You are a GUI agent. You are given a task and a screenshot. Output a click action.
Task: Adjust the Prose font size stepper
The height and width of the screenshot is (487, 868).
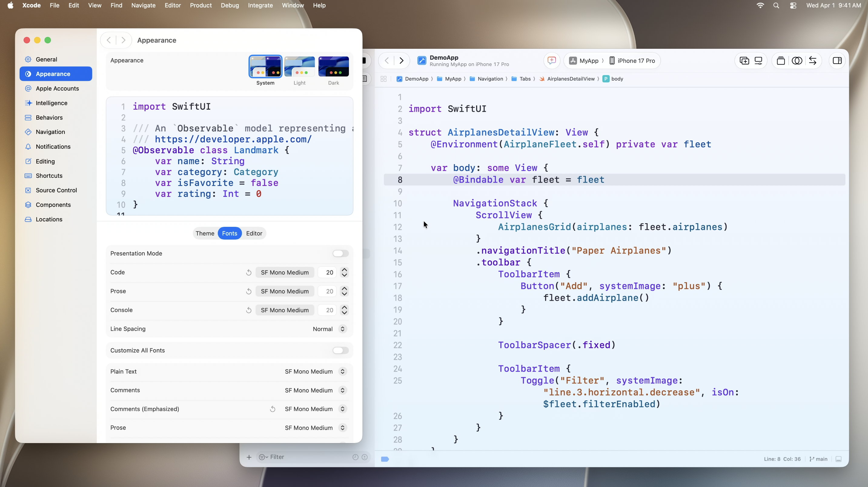(x=344, y=291)
